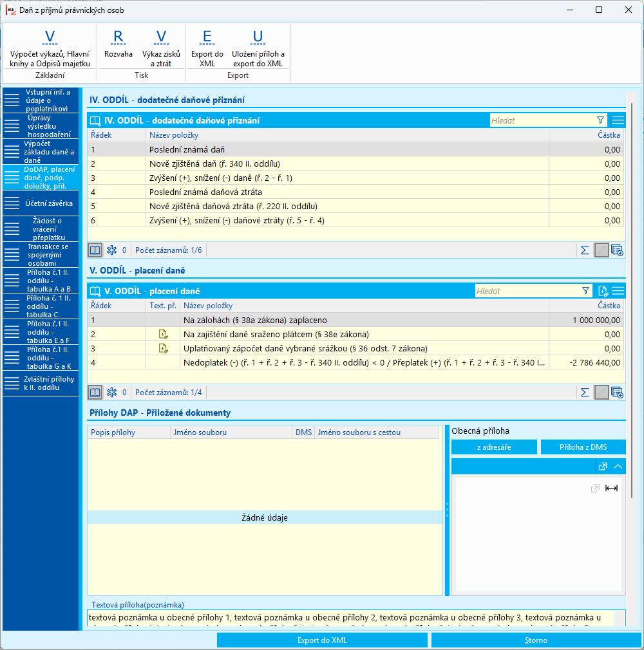Open Zvláštní přílohy k II. oddílu
Screen dimensions: 644x650
point(41,384)
